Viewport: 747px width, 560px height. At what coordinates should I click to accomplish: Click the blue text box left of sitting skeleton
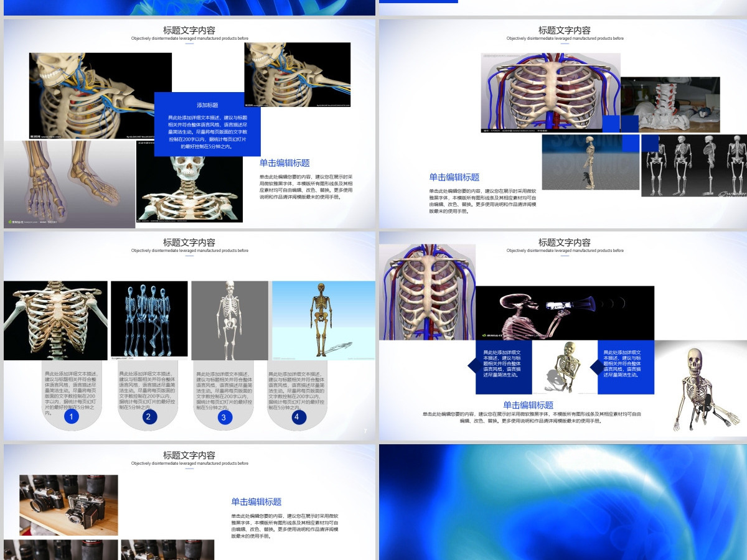click(503, 367)
